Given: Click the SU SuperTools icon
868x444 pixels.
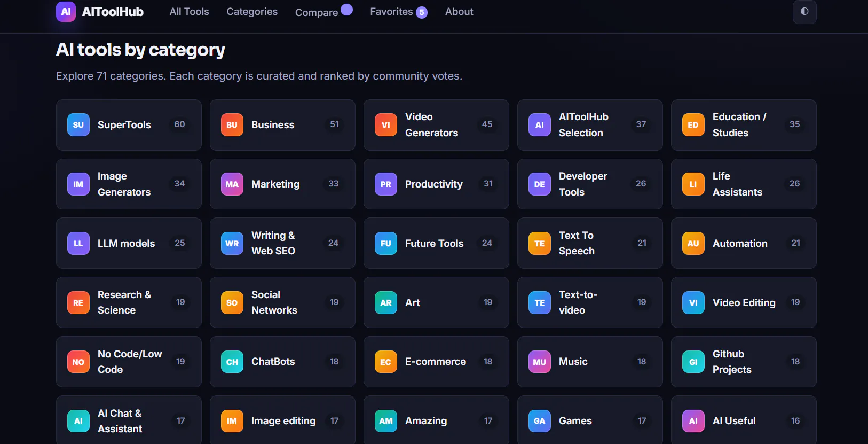Looking at the screenshot, I should (78, 125).
